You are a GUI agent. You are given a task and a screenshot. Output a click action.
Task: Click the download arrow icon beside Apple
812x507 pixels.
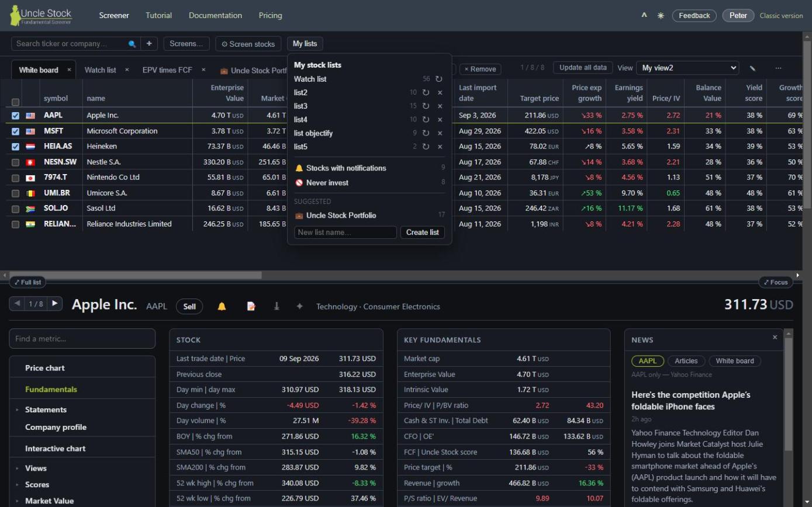(x=277, y=306)
